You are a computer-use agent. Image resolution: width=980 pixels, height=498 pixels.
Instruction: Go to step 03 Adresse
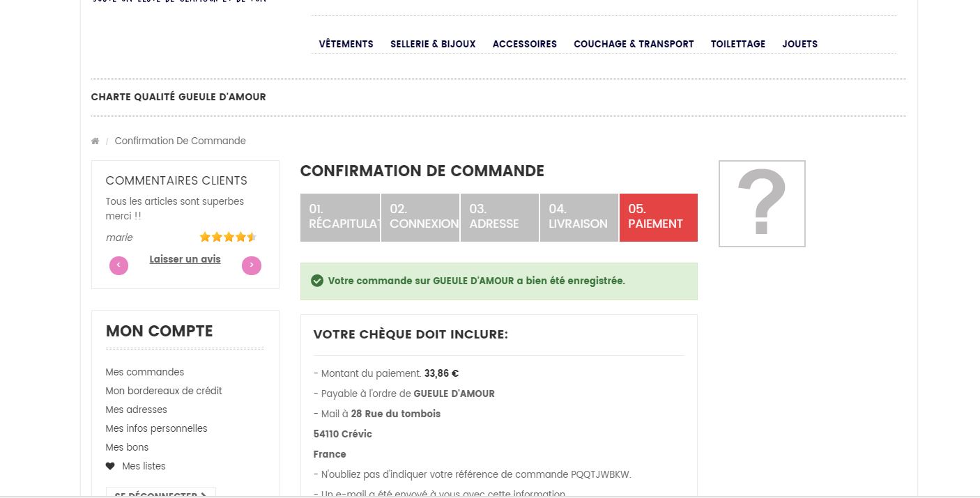tap(499, 217)
